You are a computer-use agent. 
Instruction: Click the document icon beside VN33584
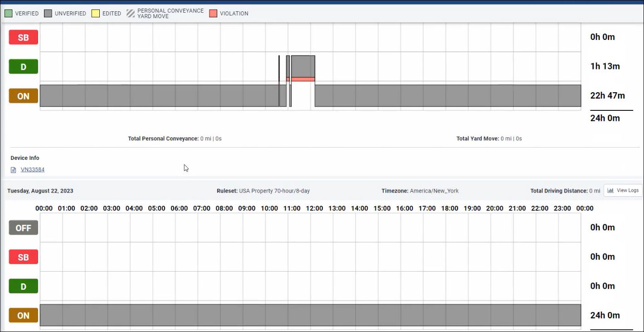click(13, 170)
